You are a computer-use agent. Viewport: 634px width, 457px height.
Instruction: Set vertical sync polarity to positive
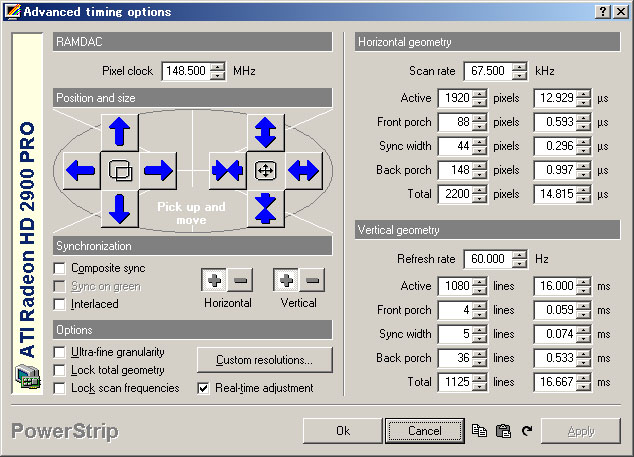click(286, 280)
